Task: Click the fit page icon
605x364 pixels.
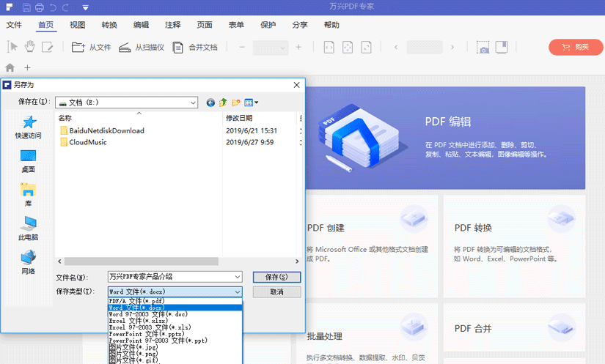Action: click(x=348, y=48)
